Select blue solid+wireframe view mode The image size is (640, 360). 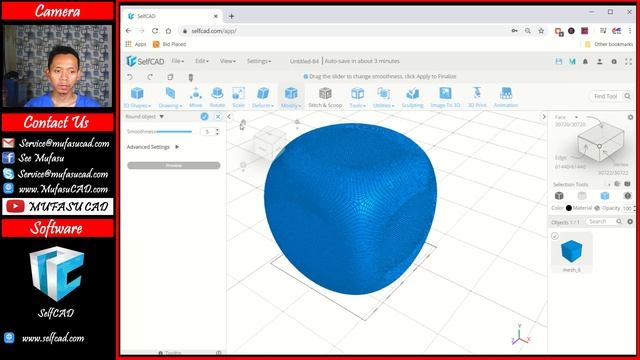[x=605, y=196]
